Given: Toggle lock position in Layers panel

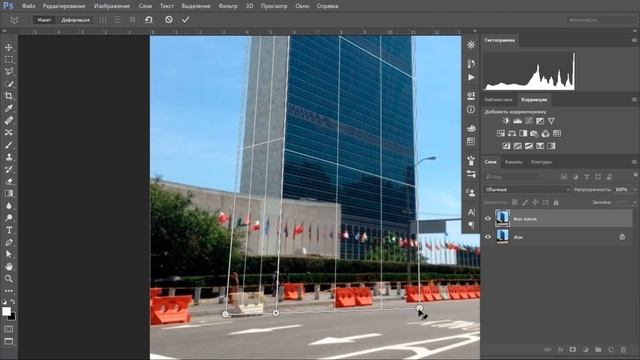Looking at the screenshot, I should [535, 202].
